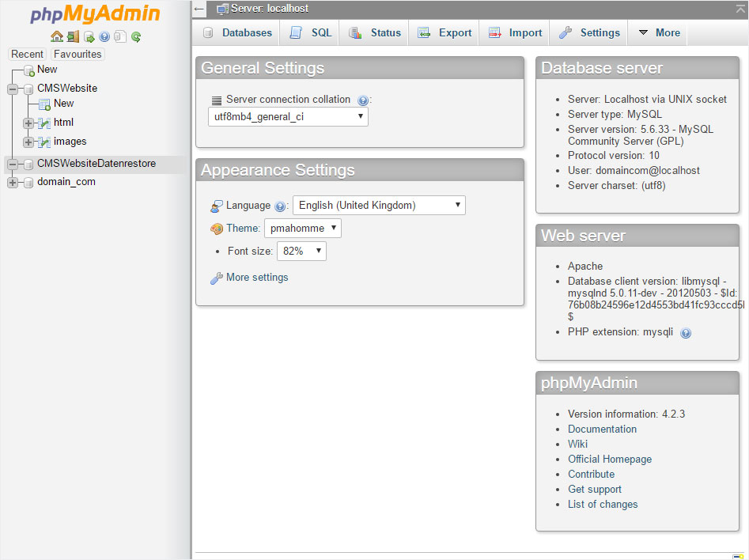Click the 'Server type: MySQL' text
The image size is (749, 560).
[615, 114]
